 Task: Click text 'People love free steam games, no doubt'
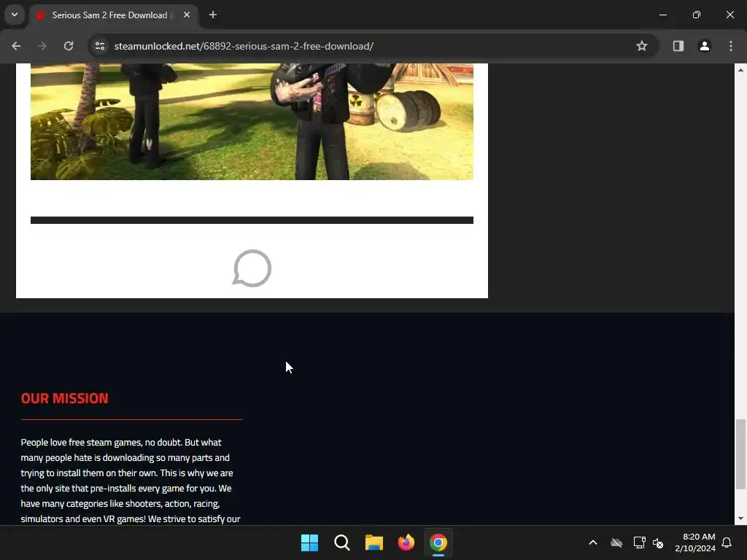(x=101, y=443)
